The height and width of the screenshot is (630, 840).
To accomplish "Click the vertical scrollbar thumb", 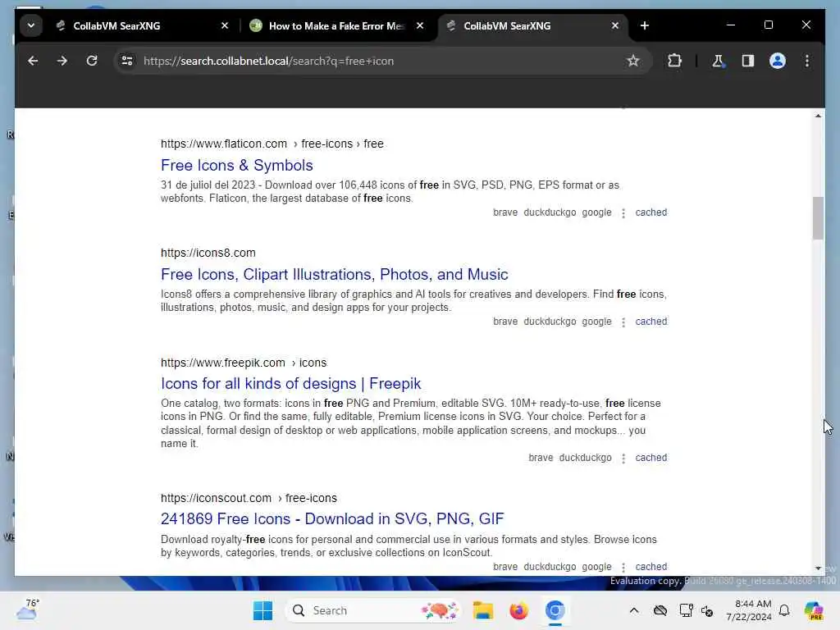I will [x=818, y=218].
